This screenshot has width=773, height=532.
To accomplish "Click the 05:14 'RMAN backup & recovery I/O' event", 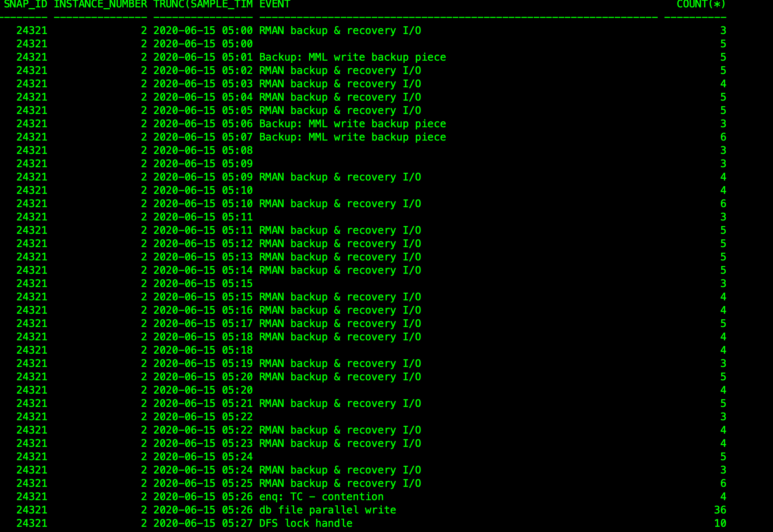I will pyautogui.click(x=340, y=270).
